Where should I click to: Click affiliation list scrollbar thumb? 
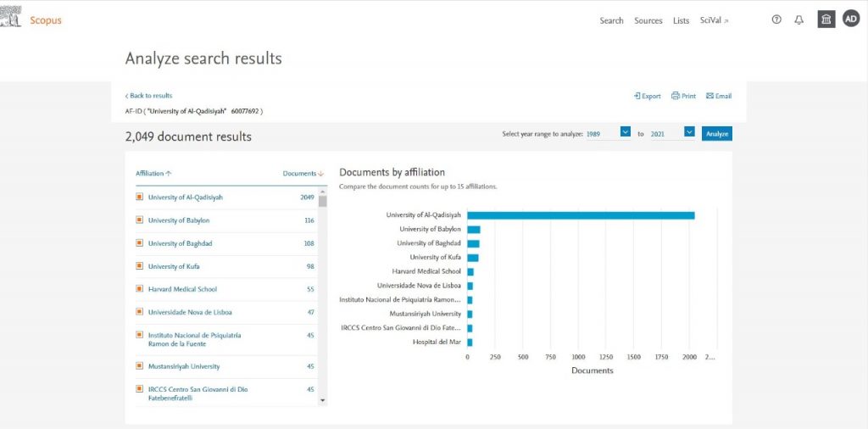(x=323, y=201)
